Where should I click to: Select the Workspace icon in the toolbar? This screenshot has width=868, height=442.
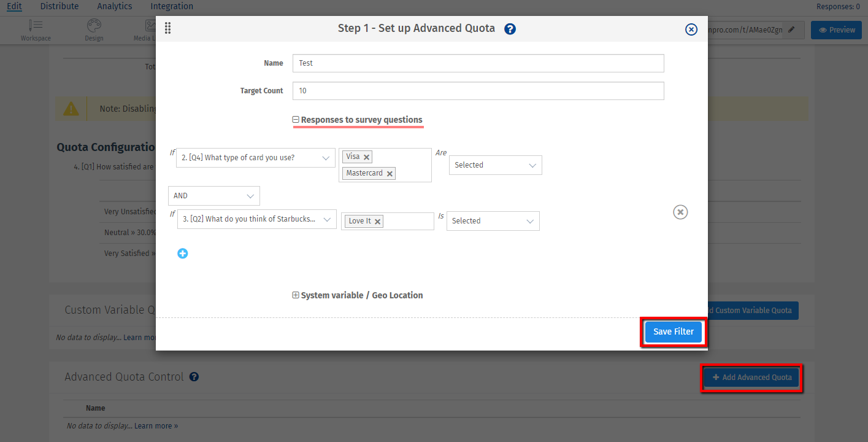[x=35, y=29]
